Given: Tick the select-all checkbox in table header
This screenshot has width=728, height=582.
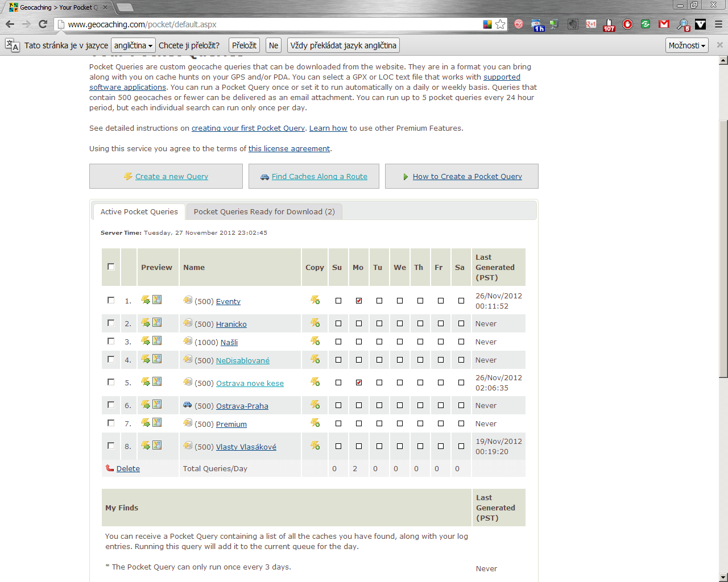Looking at the screenshot, I should tap(111, 267).
